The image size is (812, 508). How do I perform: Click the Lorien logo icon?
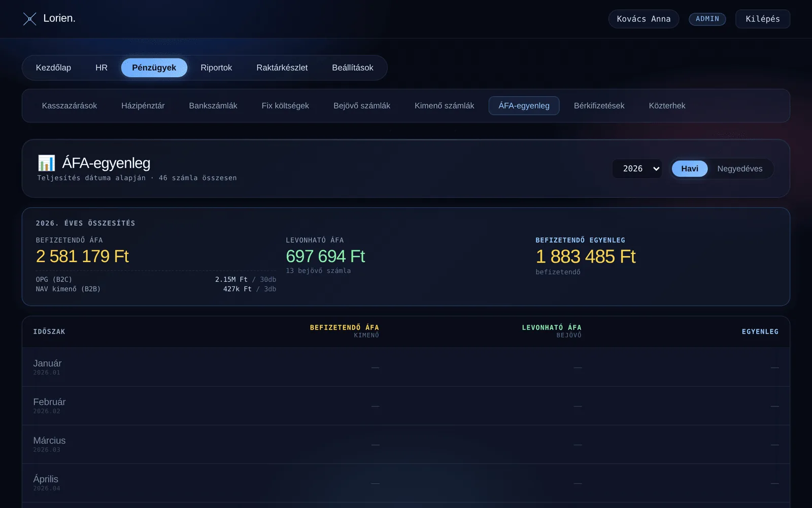coord(30,19)
